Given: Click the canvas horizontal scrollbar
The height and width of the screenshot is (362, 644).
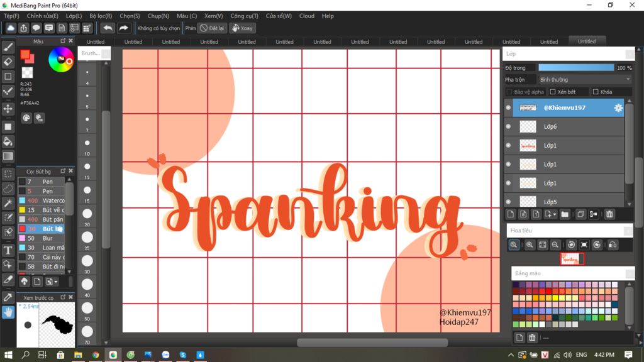Looking at the screenshot, I should click(372, 343).
